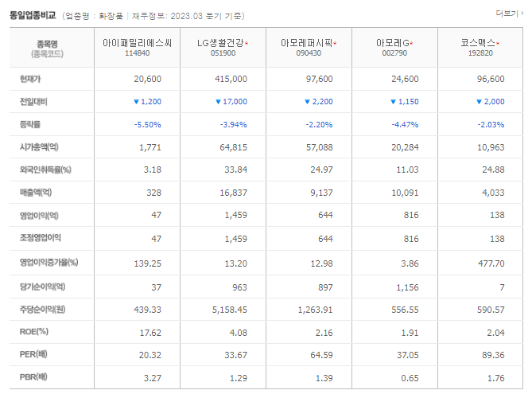Select the 영업이익증가율(%) row label

[49, 262]
